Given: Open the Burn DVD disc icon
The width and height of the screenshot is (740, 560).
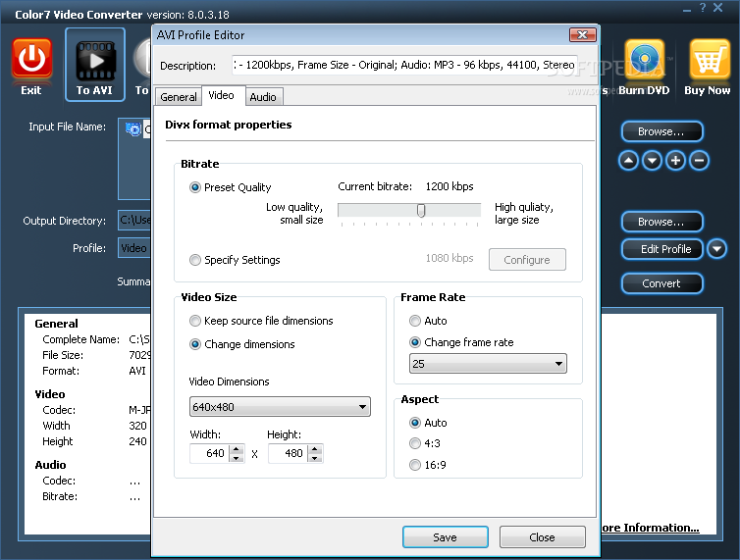Looking at the screenshot, I should click(x=645, y=59).
